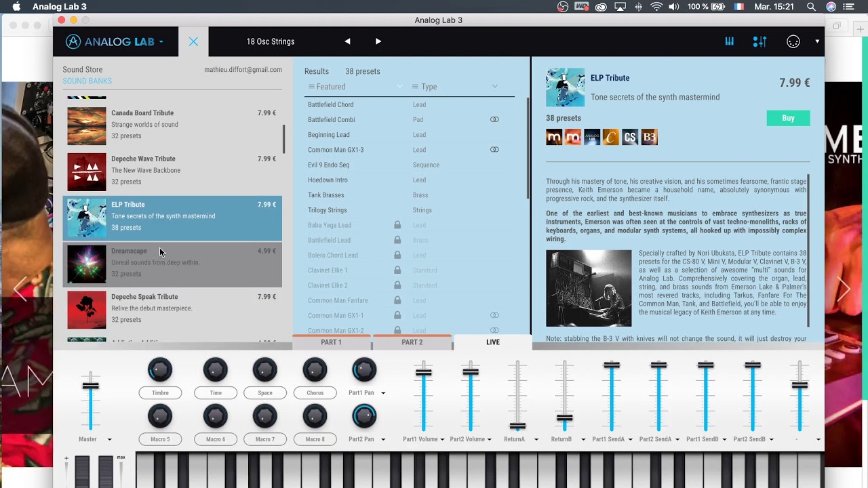Click the multi icon on Common Man GX1-1
This screenshot has width=868, height=488.
coord(494,315)
